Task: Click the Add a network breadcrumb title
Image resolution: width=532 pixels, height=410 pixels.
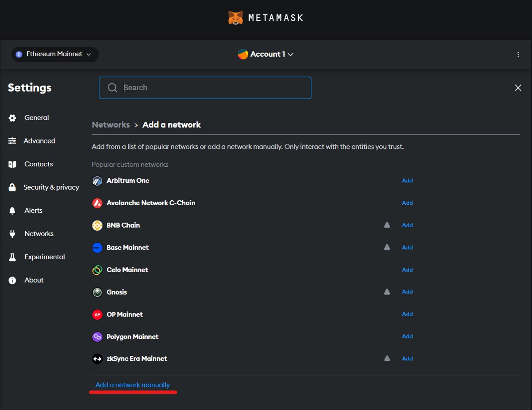Action: tap(172, 125)
